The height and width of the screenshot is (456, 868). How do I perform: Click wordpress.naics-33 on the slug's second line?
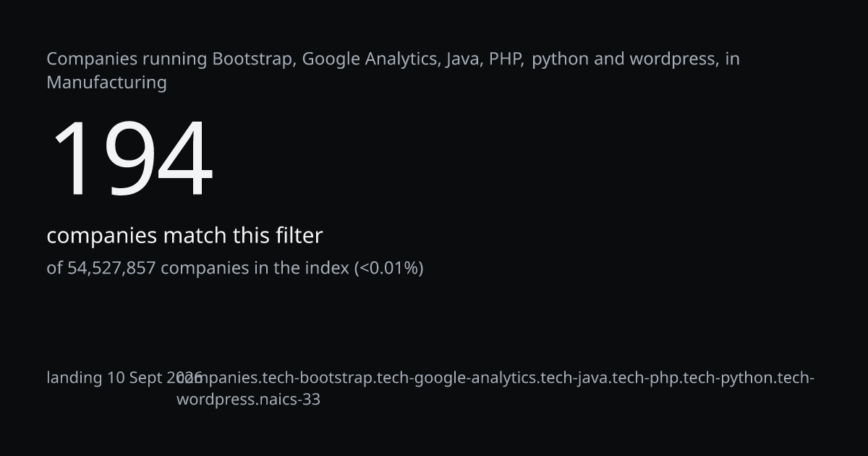coord(248,400)
